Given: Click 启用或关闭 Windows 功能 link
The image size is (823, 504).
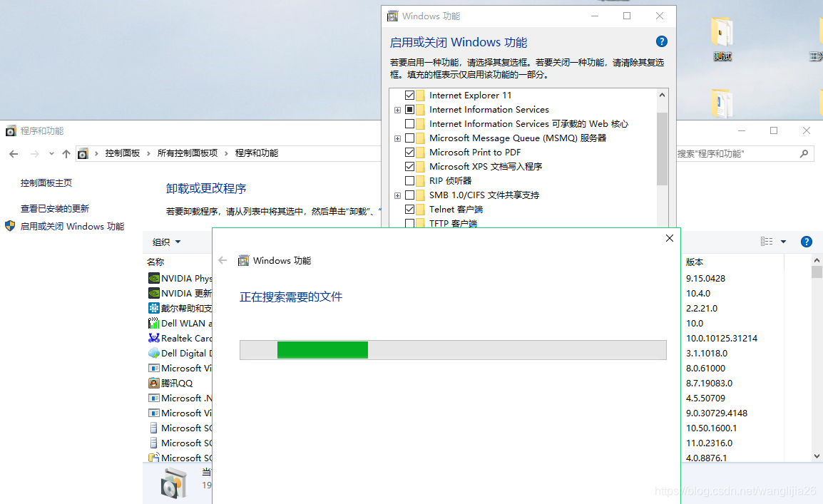Looking at the screenshot, I should coord(73,226).
